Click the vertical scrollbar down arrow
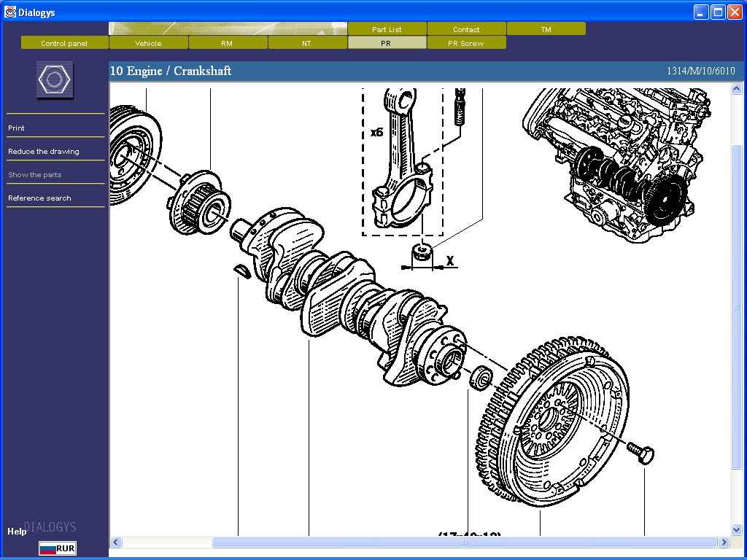Image resolution: width=747 pixels, height=560 pixels. (736, 529)
